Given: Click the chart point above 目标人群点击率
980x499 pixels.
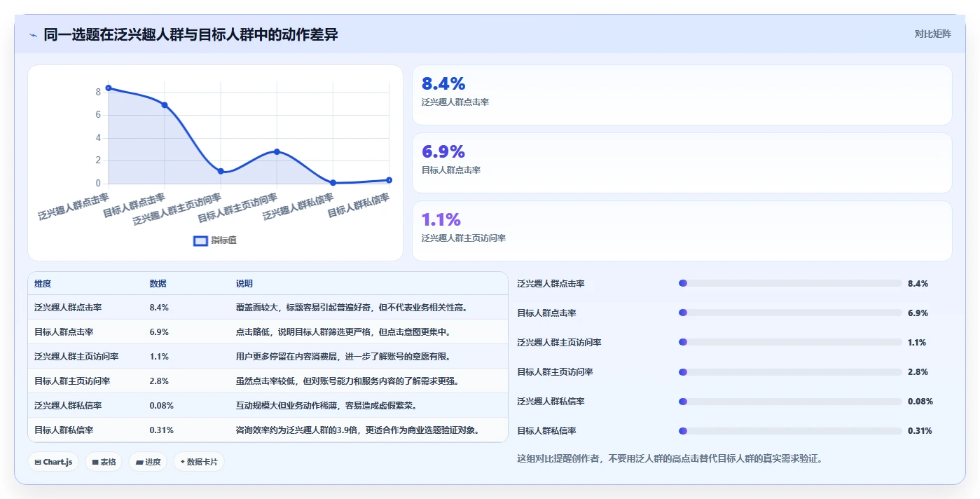Looking at the screenshot, I should coord(165,105).
